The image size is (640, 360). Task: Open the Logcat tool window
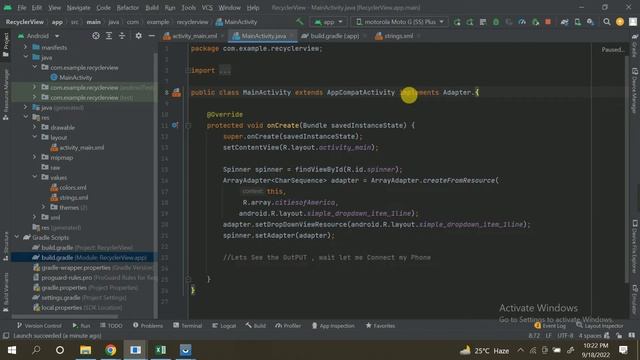click(x=224, y=326)
